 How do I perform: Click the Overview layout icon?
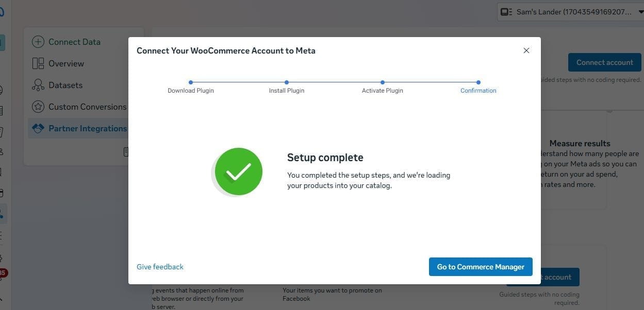tap(38, 63)
